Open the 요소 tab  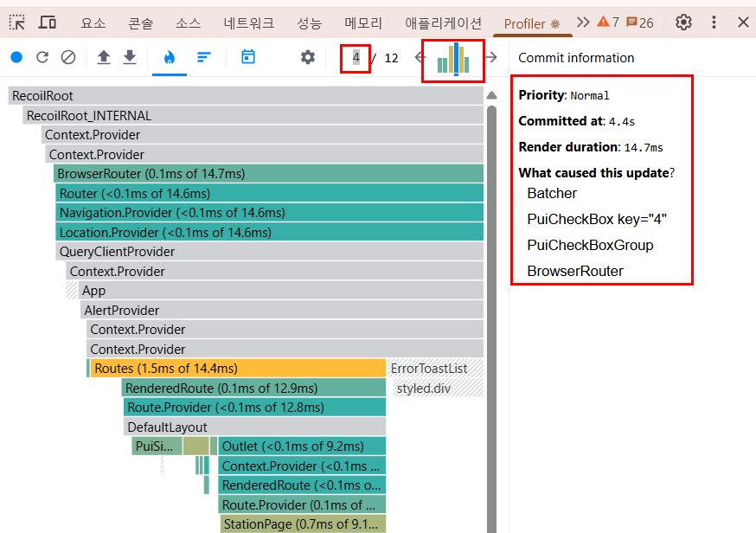93,22
